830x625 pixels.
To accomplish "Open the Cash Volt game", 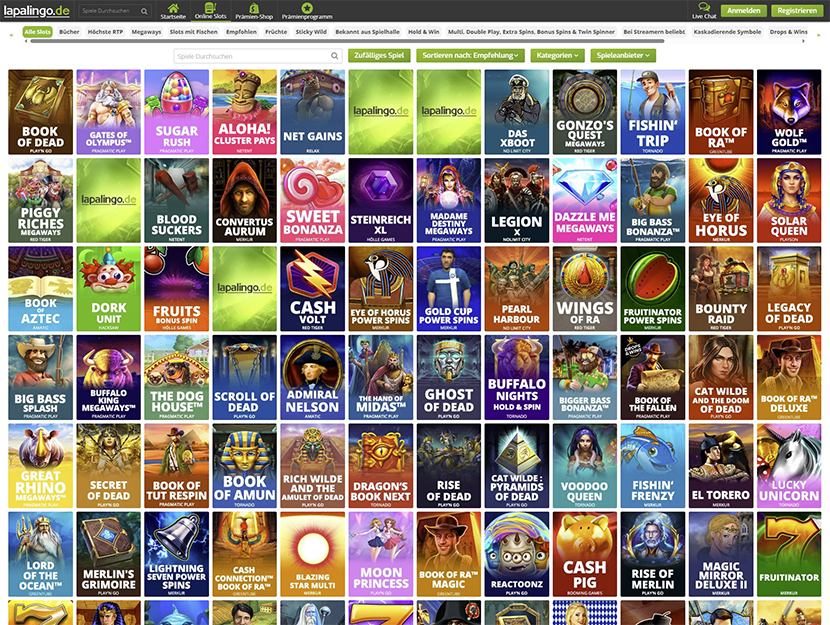I will [x=313, y=288].
